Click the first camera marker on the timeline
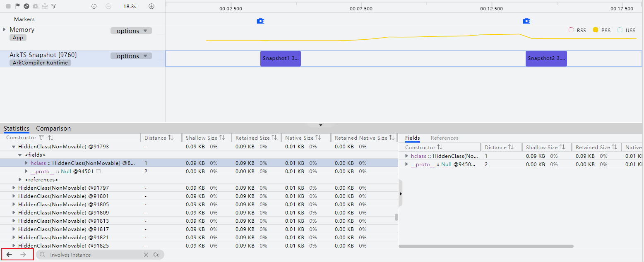 click(x=260, y=21)
